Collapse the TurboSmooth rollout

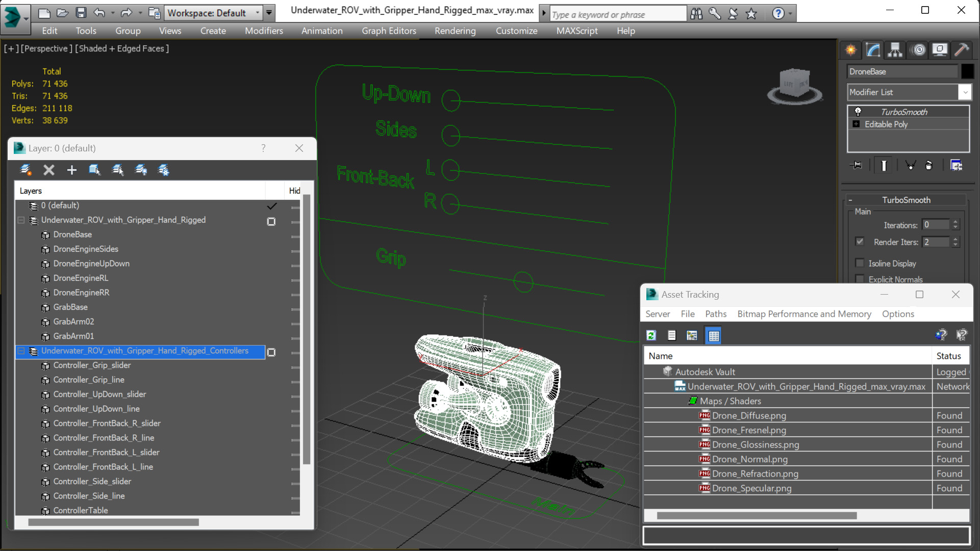[850, 200]
